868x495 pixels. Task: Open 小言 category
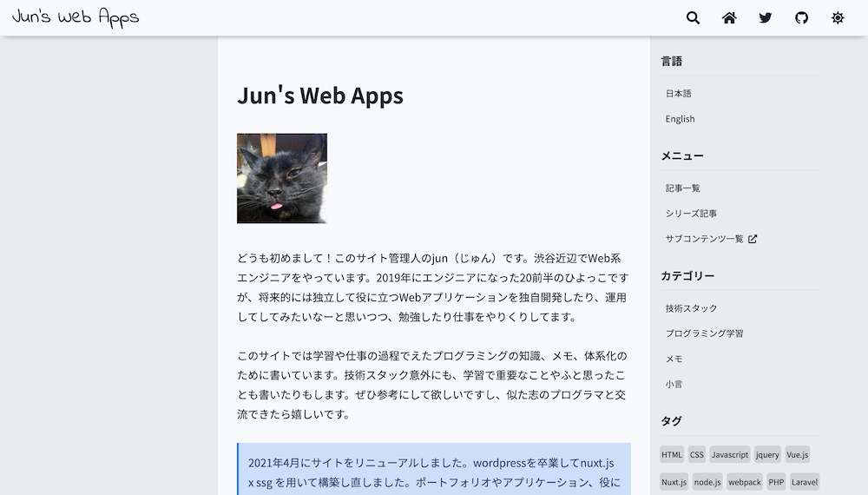click(x=674, y=384)
